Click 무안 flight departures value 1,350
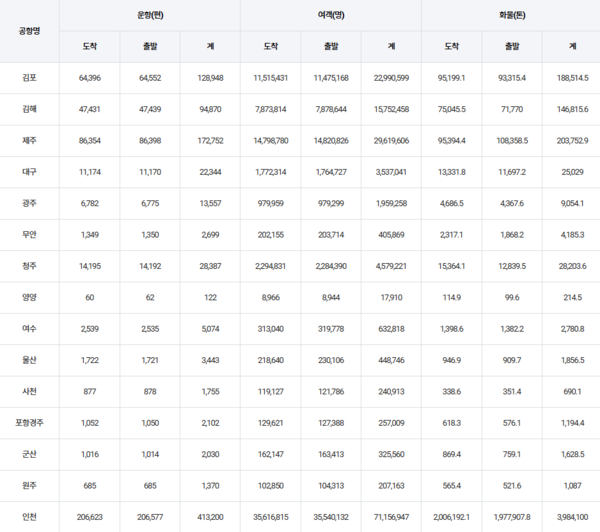Screen dimensions: 600x532 click(x=150, y=235)
